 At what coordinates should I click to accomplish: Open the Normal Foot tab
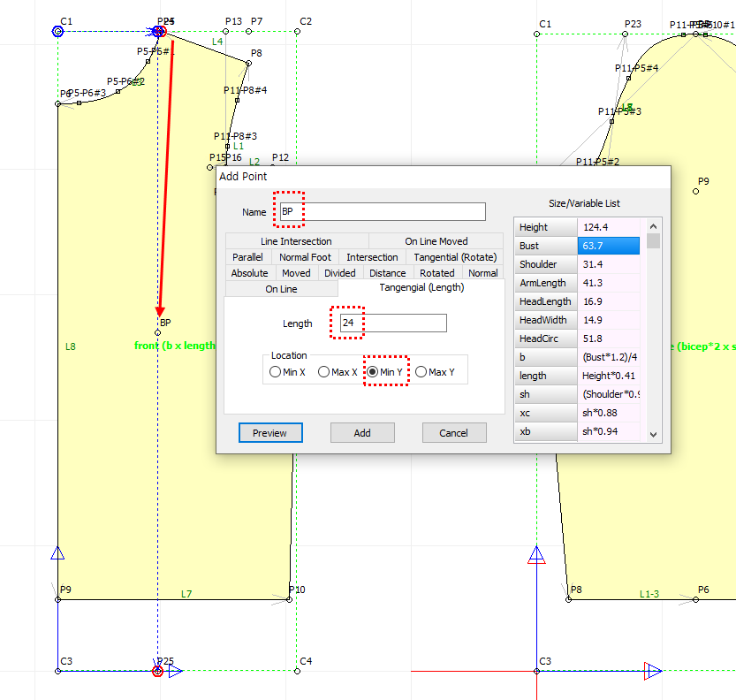click(x=305, y=257)
